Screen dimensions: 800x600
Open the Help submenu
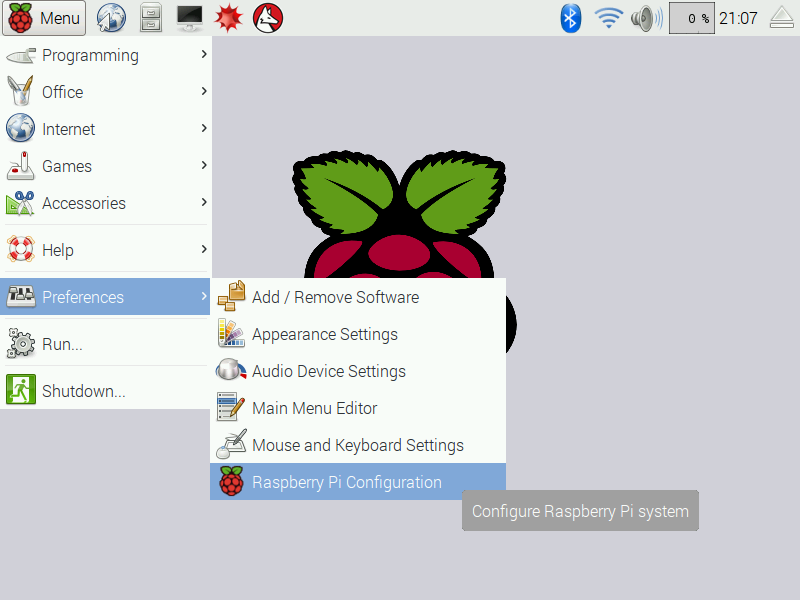coord(106,250)
